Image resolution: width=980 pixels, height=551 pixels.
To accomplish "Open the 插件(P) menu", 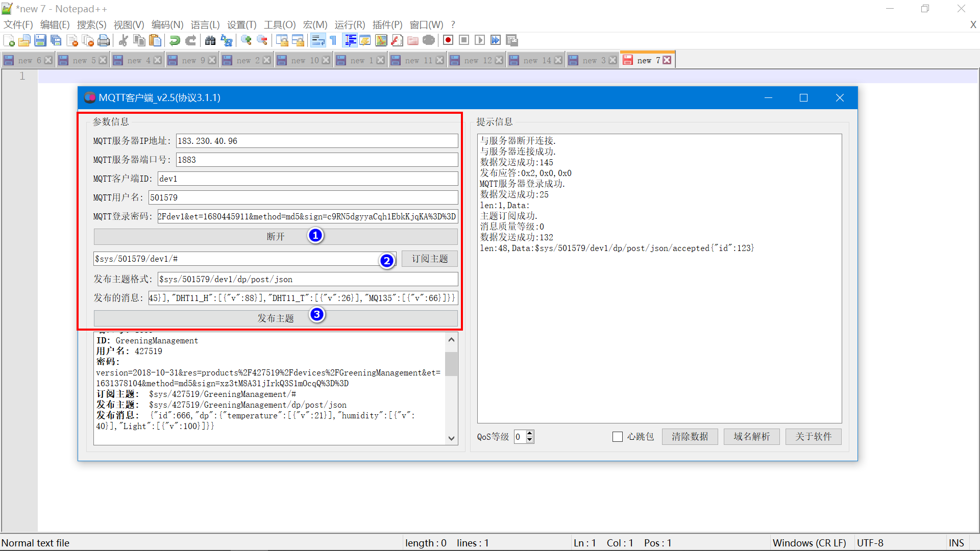I will pyautogui.click(x=387, y=24).
